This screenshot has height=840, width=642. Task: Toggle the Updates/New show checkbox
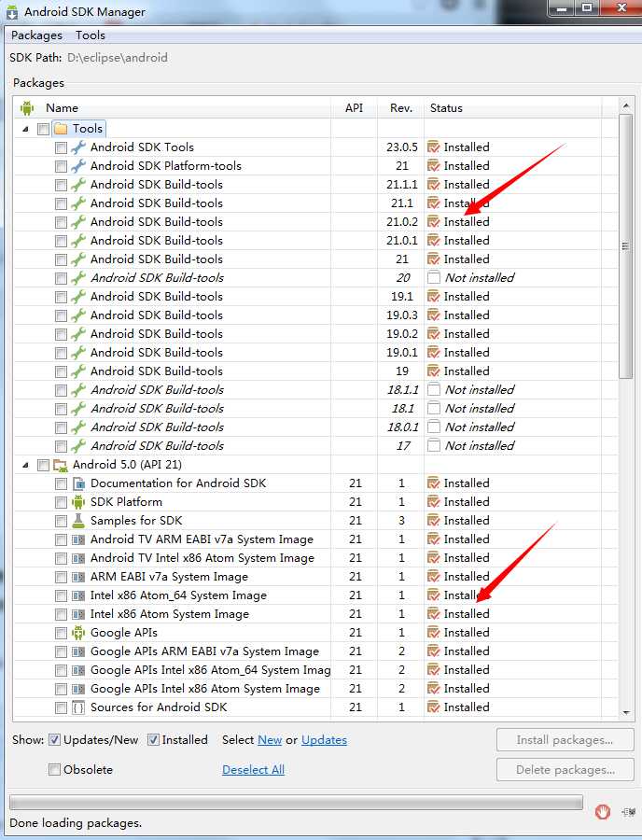click(x=54, y=740)
